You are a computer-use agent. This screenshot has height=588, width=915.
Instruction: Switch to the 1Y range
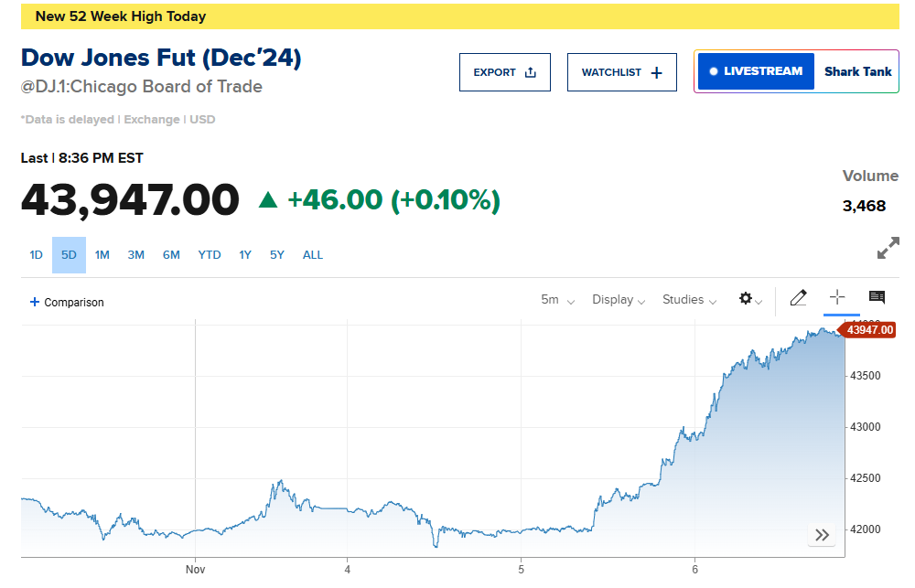pyautogui.click(x=245, y=255)
